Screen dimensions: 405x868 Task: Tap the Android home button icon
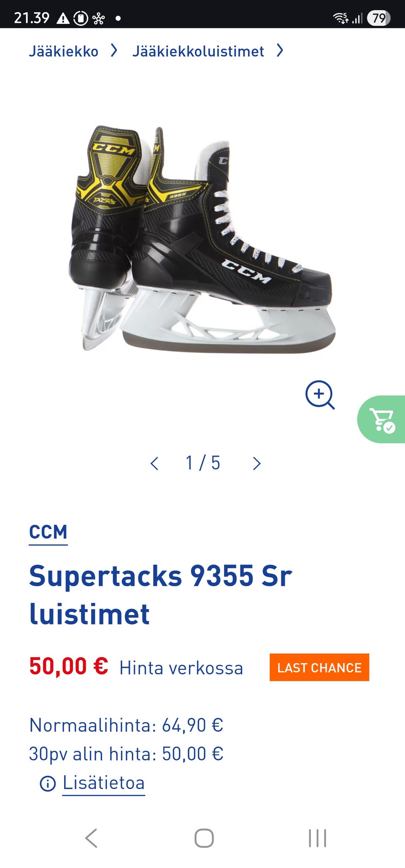click(x=204, y=838)
